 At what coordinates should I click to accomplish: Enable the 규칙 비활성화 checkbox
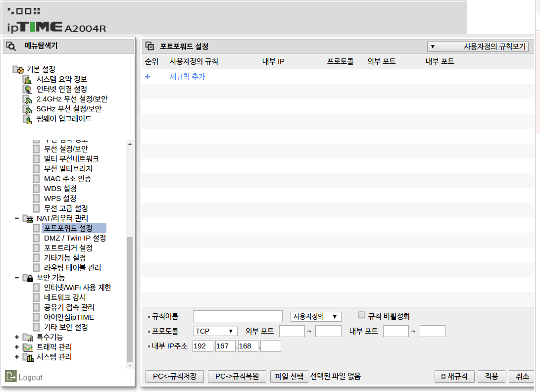coord(362,315)
